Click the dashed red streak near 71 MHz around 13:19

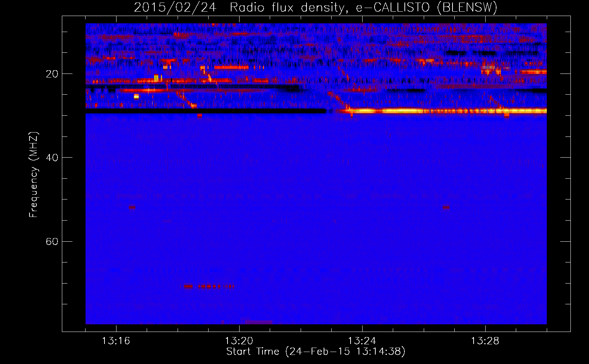(209, 286)
